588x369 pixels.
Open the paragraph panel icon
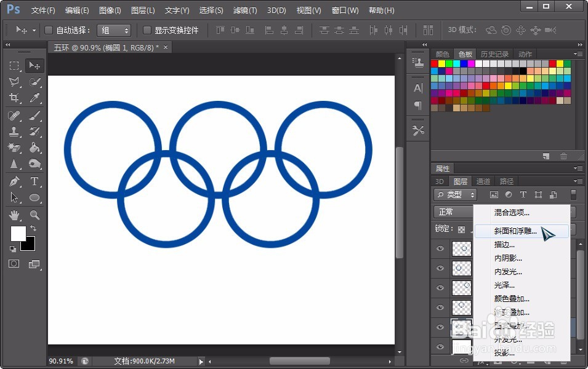click(x=417, y=106)
